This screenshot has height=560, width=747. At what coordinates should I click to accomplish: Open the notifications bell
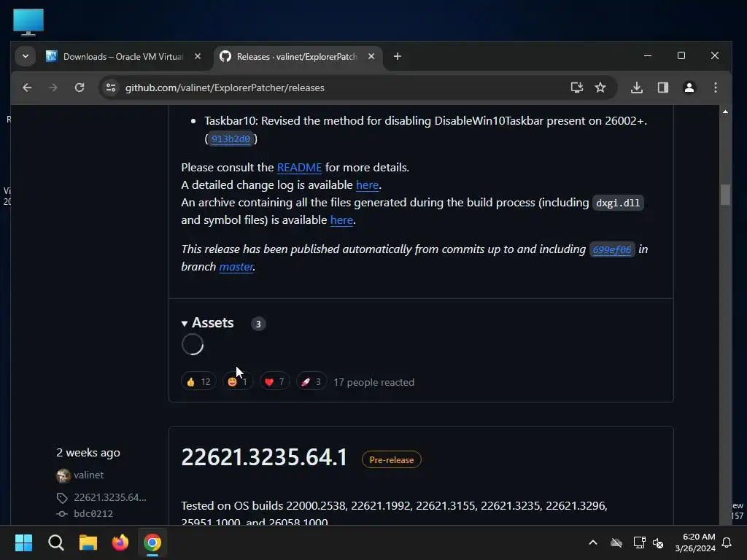pos(727,542)
